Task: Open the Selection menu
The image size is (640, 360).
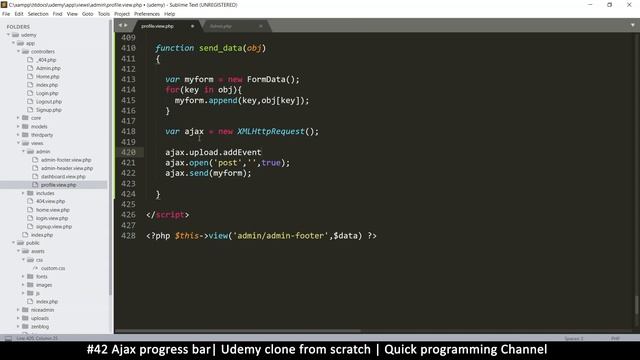Action: (x=38, y=14)
